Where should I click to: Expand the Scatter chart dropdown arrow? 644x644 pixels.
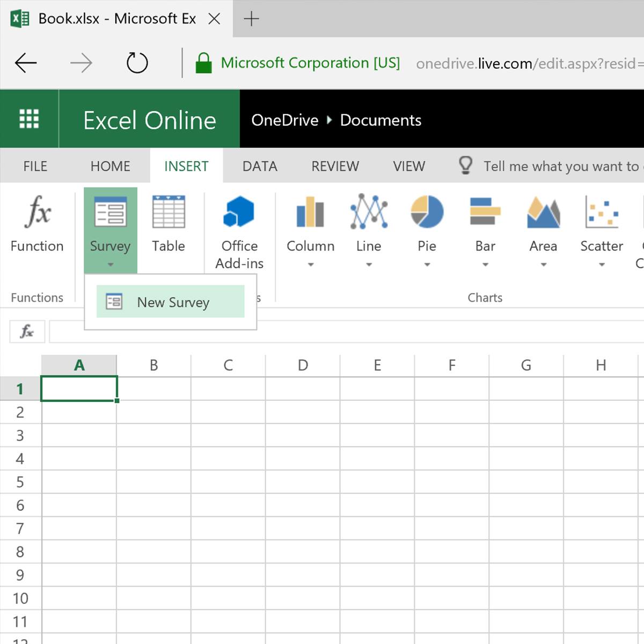pyautogui.click(x=602, y=265)
